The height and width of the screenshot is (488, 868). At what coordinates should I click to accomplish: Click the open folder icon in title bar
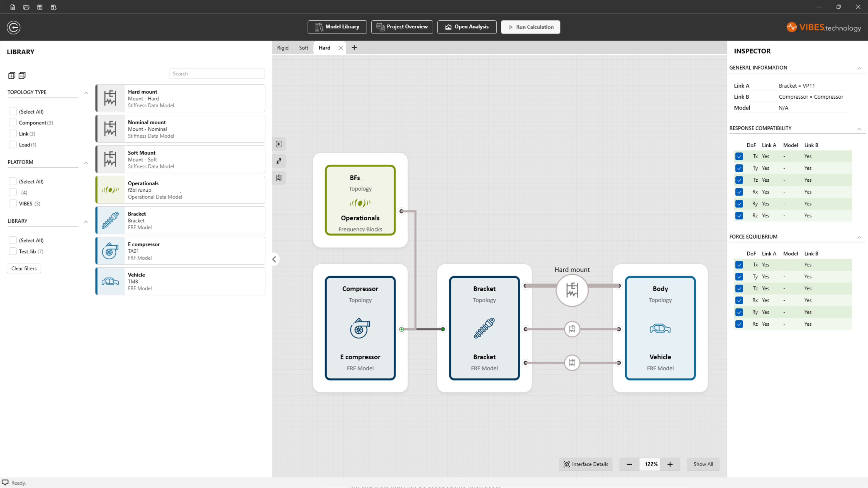click(26, 7)
